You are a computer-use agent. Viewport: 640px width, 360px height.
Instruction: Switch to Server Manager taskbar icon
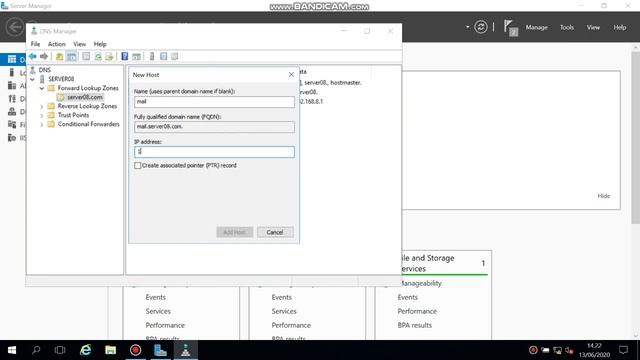pyautogui.click(x=160, y=350)
